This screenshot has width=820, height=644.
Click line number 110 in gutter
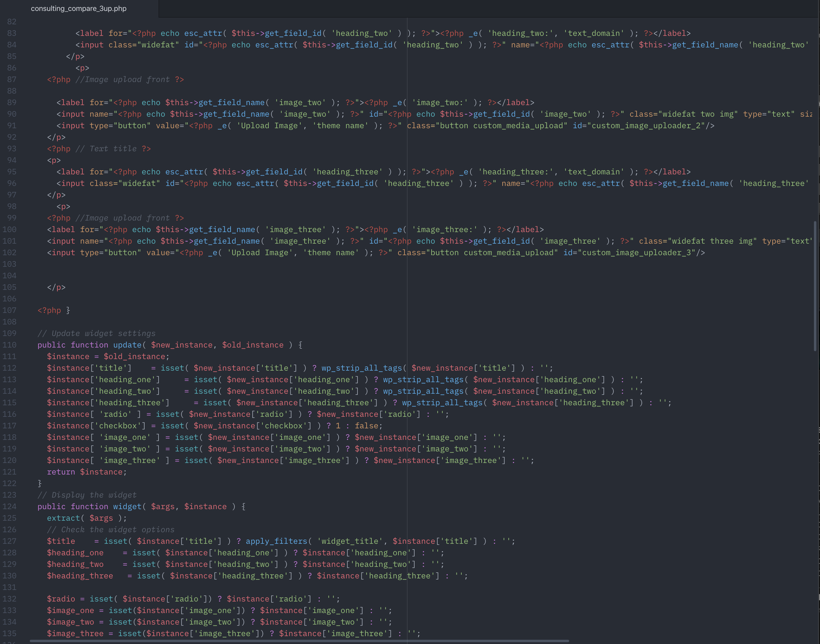pos(9,345)
